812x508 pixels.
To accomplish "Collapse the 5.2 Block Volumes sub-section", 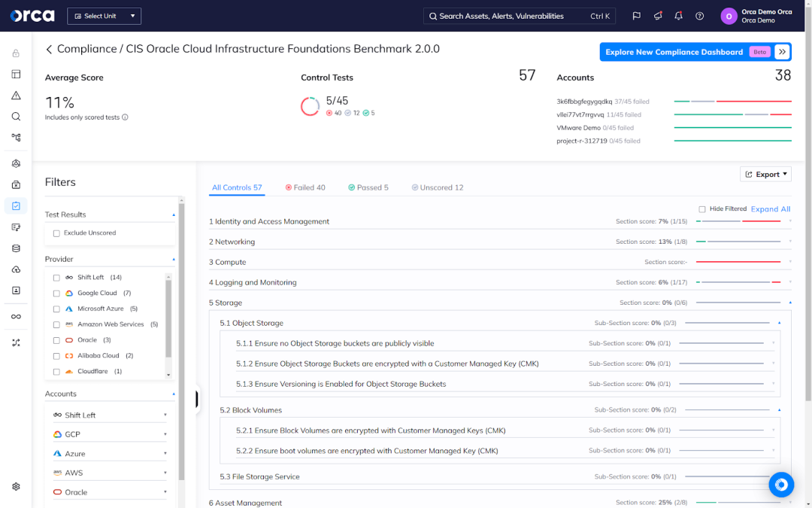I will 780,410.
